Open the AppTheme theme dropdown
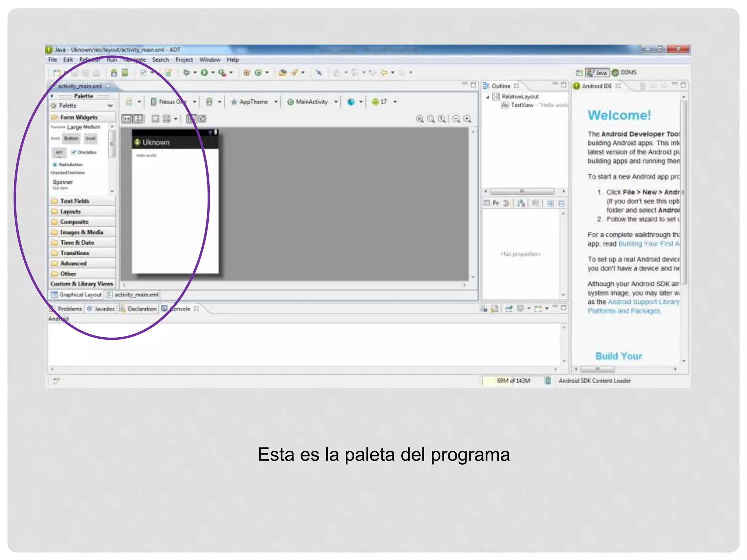Screen dimensions: 747x560 click(x=276, y=102)
